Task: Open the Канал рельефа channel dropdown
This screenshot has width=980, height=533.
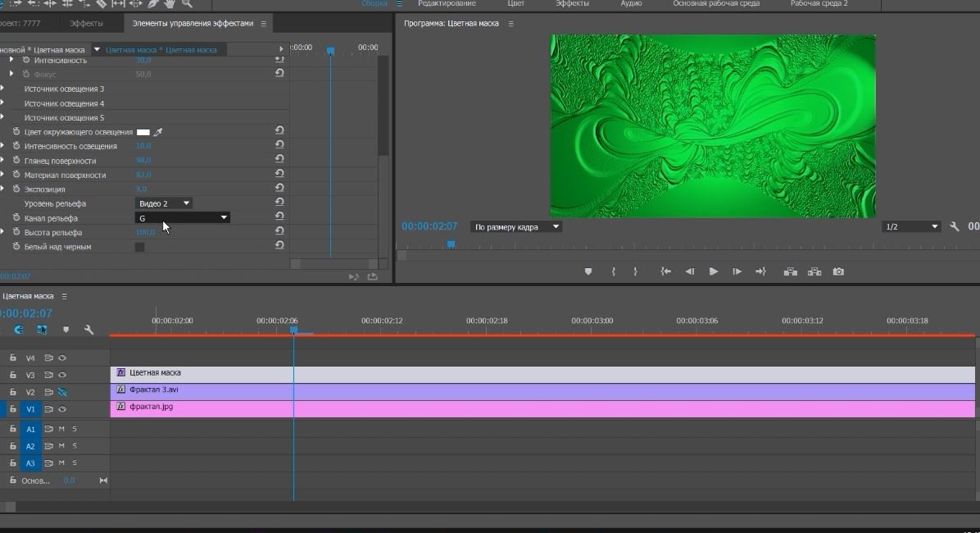Action: pos(182,218)
